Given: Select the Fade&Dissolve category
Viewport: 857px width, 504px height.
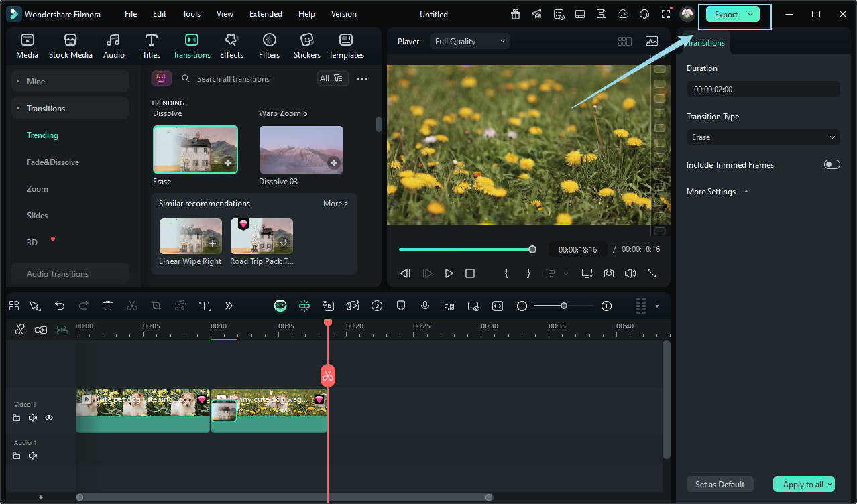Looking at the screenshot, I should tap(53, 162).
